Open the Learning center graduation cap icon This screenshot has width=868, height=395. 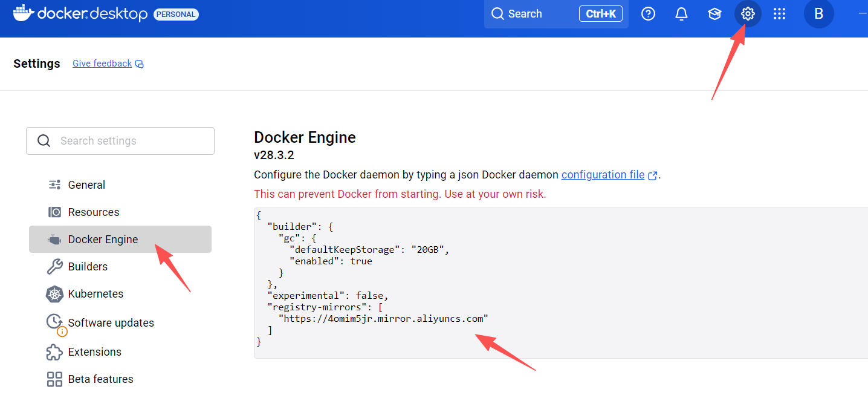[x=714, y=14]
